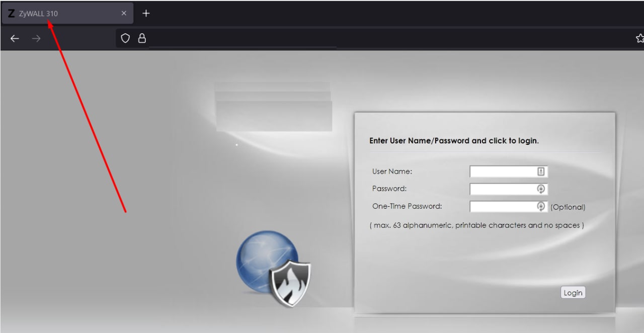Click the Z favicon on the browser tab

coord(12,14)
